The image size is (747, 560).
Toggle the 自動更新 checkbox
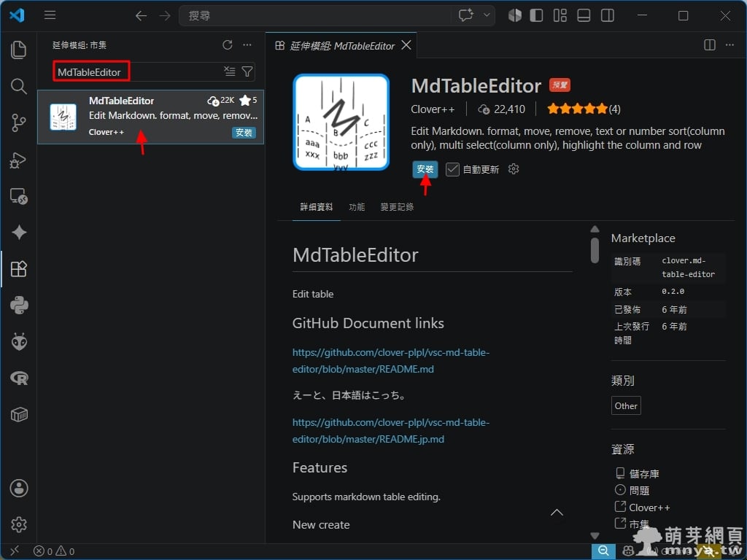(452, 169)
